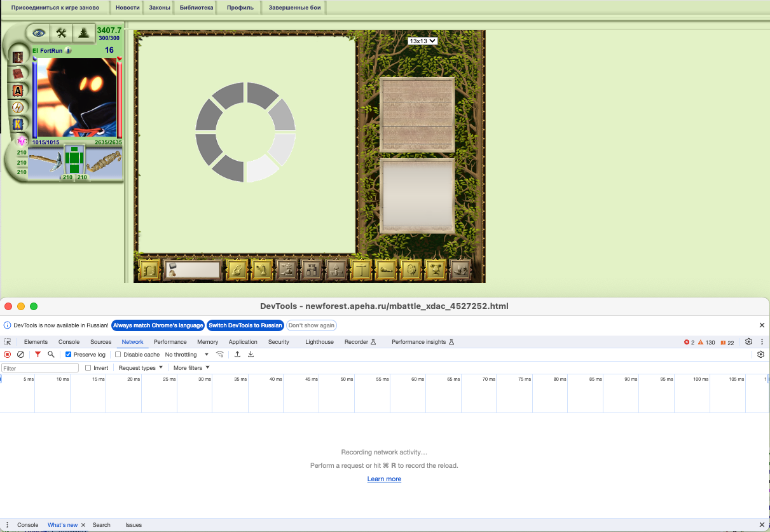
Task: Open the Request types dropdown
Action: (141, 368)
